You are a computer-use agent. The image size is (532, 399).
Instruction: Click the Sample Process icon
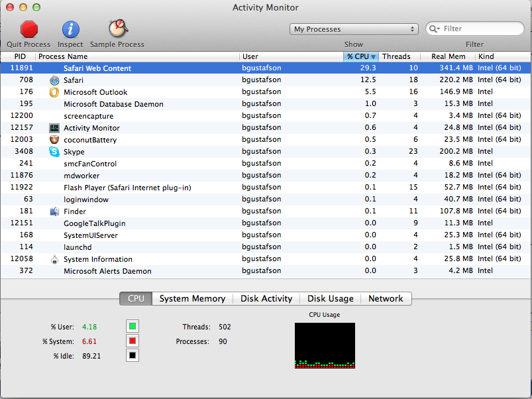(118, 28)
